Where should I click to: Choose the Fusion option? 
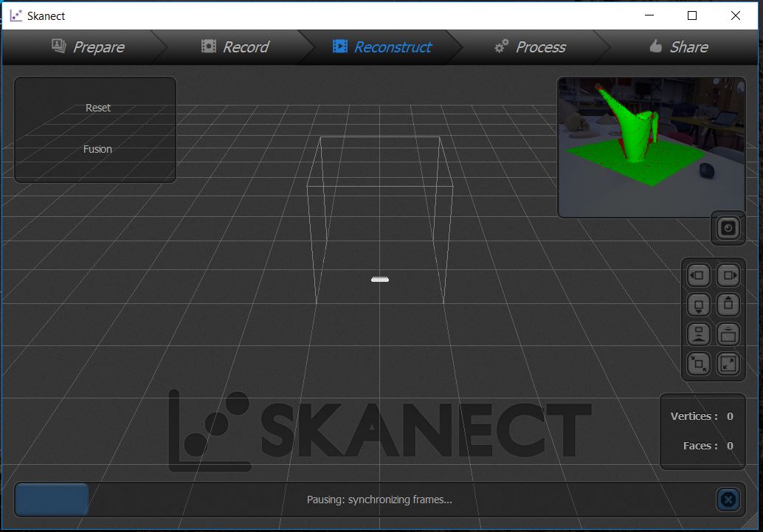click(97, 149)
